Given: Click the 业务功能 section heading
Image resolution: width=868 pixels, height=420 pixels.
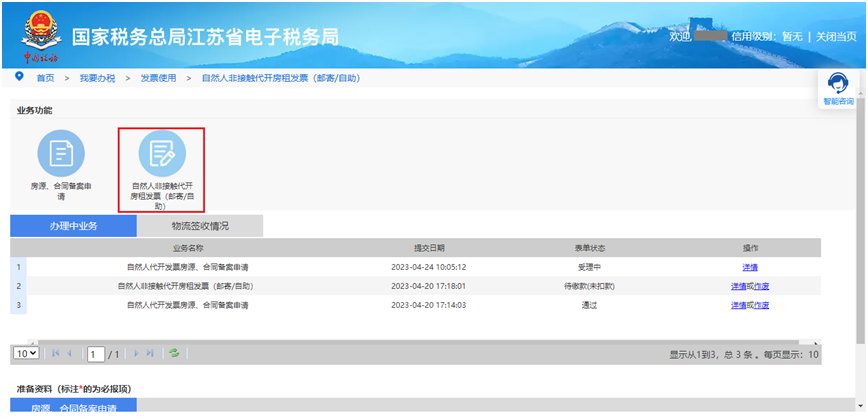Looking at the screenshot, I should [x=35, y=110].
